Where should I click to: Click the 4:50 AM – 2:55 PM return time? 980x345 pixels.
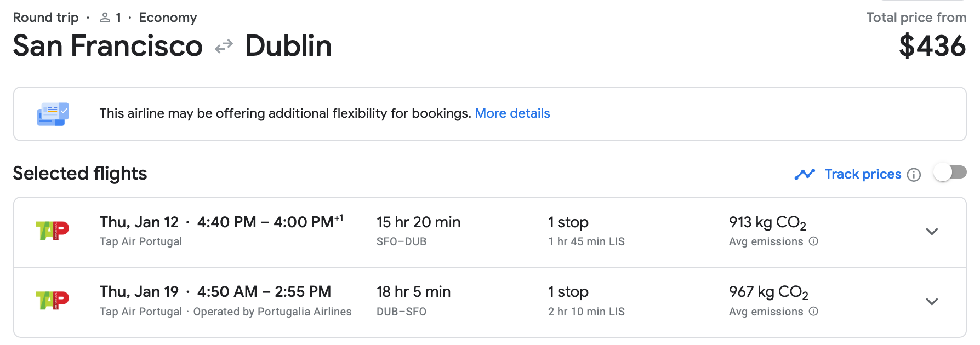tap(264, 292)
